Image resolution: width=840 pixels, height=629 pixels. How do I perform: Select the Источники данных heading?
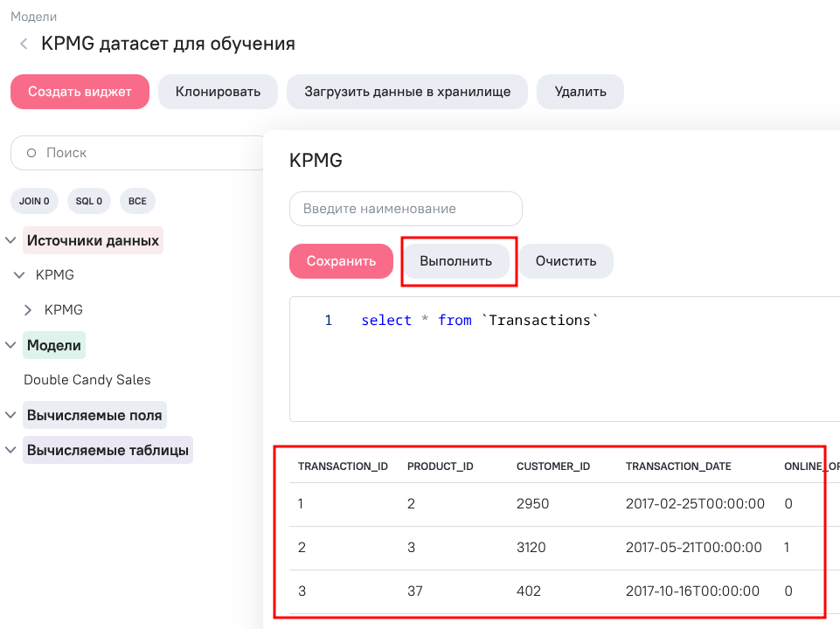pyautogui.click(x=93, y=240)
